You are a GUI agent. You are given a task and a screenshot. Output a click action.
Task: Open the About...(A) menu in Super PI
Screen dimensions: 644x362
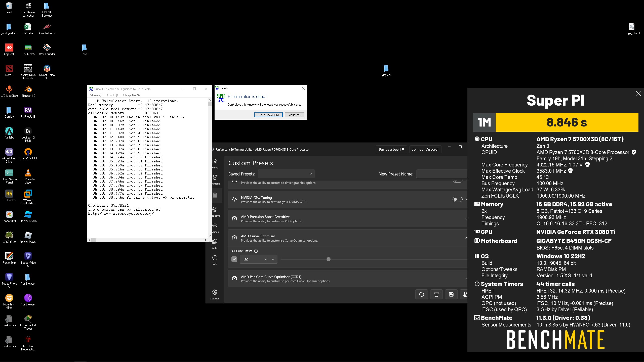tap(113, 95)
